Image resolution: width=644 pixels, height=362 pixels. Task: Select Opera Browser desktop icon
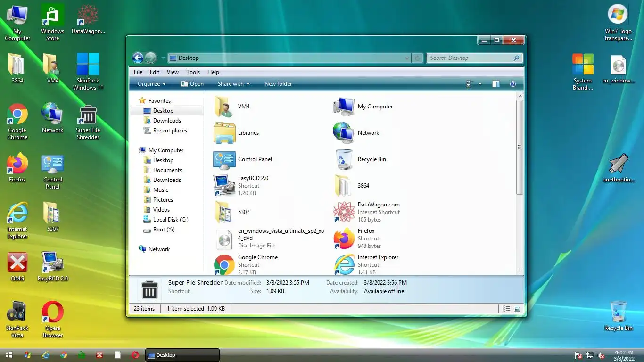click(x=53, y=320)
